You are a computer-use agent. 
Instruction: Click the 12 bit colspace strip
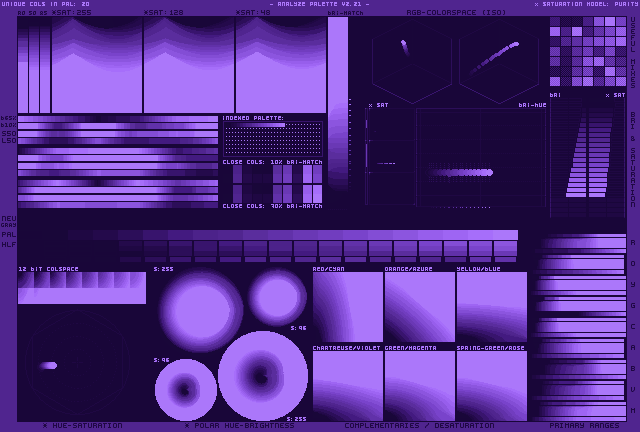pyautogui.click(x=81, y=287)
